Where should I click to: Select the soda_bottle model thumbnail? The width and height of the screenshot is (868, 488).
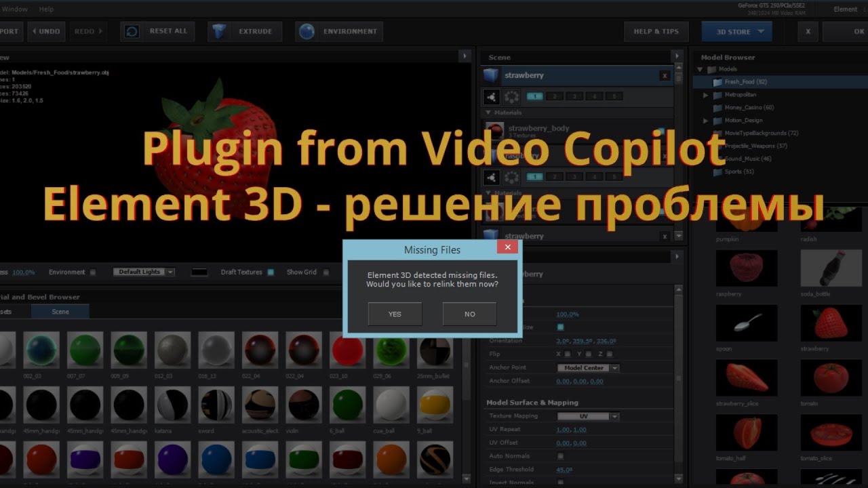click(831, 268)
